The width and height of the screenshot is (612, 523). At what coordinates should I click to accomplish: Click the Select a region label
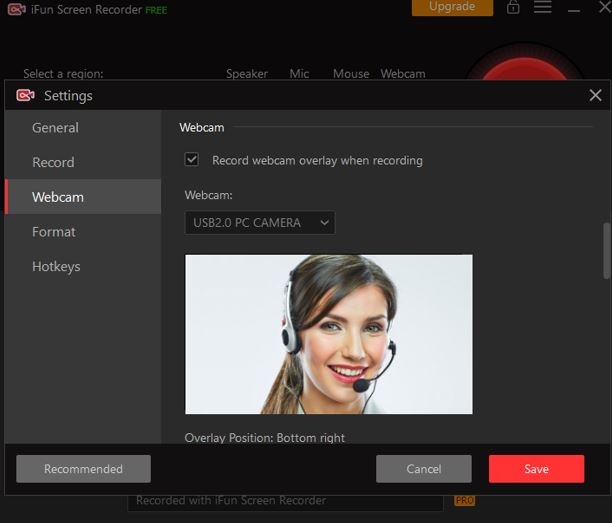pyautogui.click(x=63, y=74)
